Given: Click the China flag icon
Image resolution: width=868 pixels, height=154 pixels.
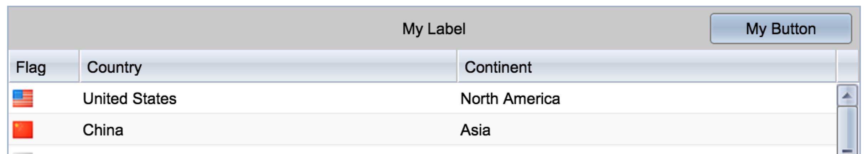Looking at the screenshot, I should pos(23,130).
